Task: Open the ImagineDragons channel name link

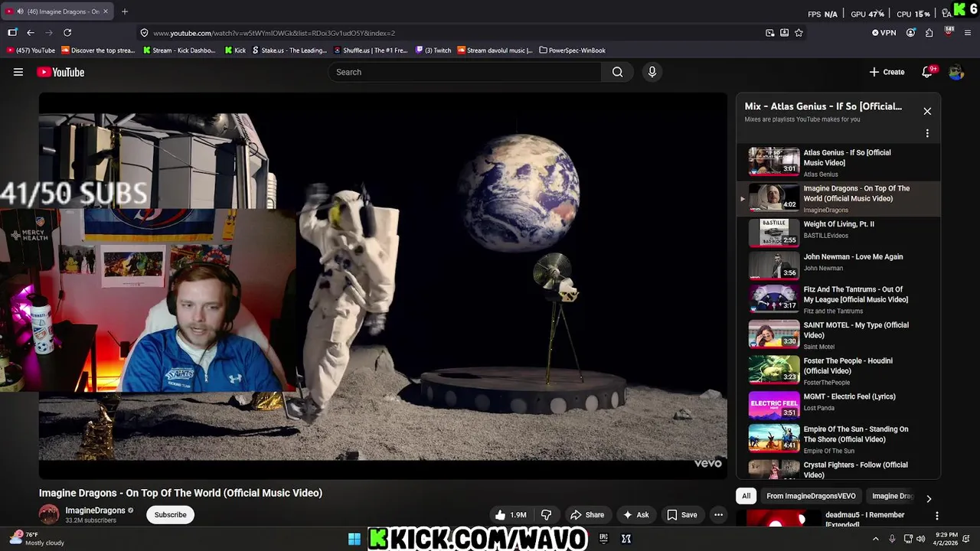Action: [95, 510]
